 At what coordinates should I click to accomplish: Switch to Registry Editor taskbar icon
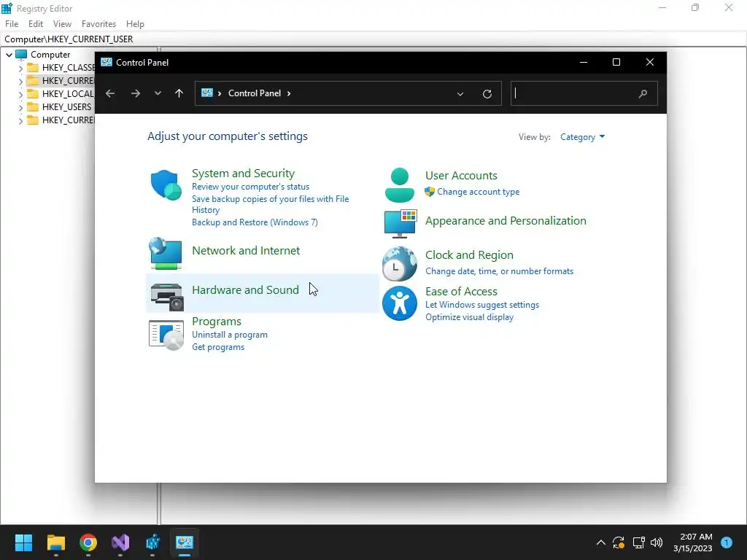(x=152, y=542)
